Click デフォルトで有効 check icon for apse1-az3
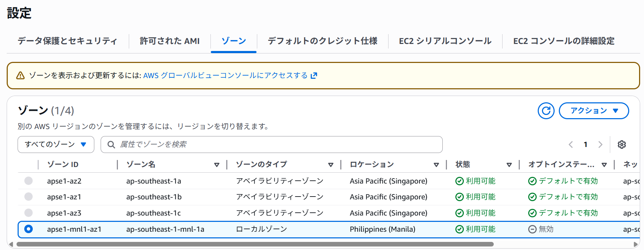The height and width of the screenshot is (250, 644). coord(532,213)
